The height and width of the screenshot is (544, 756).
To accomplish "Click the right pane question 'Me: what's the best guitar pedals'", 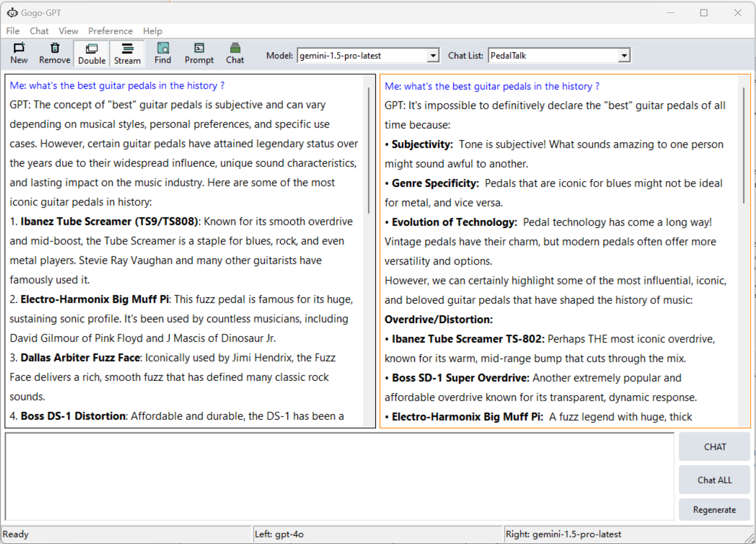I will pos(492,87).
